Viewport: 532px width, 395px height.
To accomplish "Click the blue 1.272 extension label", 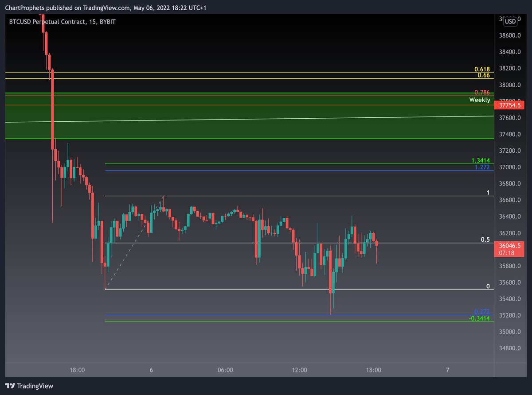I will pyautogui.click(x=482, y=167).
